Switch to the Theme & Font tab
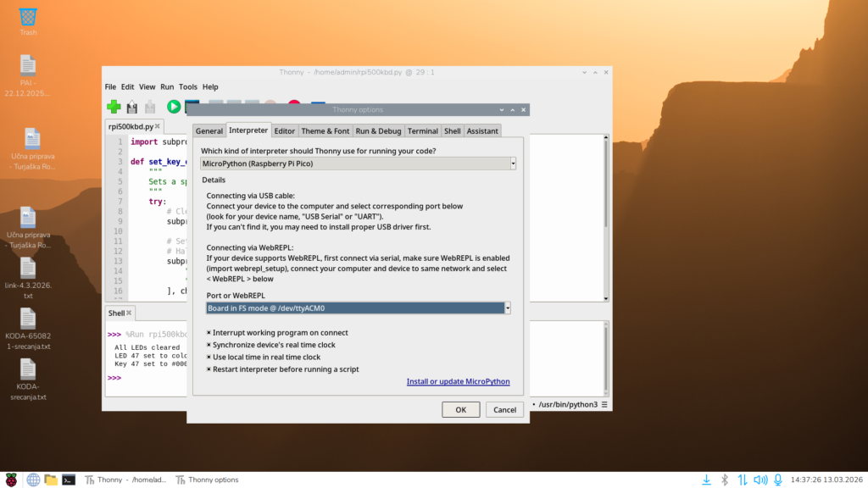The width and height of the screenshot is (868, 488). pyautogui.click(x=325, y=131)
